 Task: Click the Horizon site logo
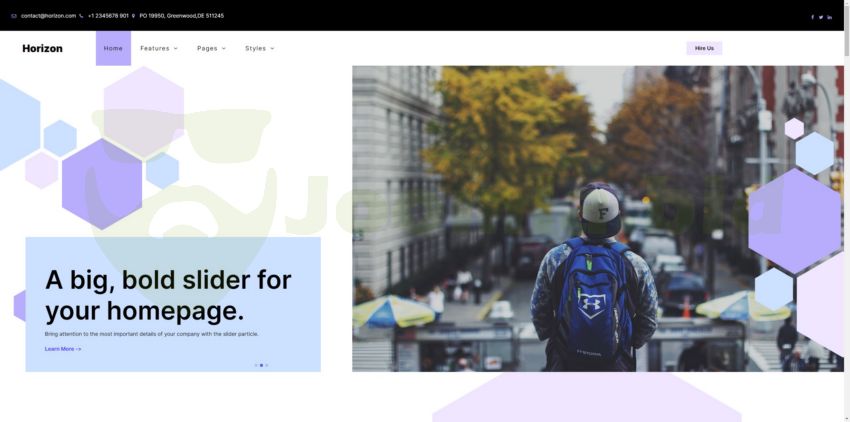pos(42,48)
